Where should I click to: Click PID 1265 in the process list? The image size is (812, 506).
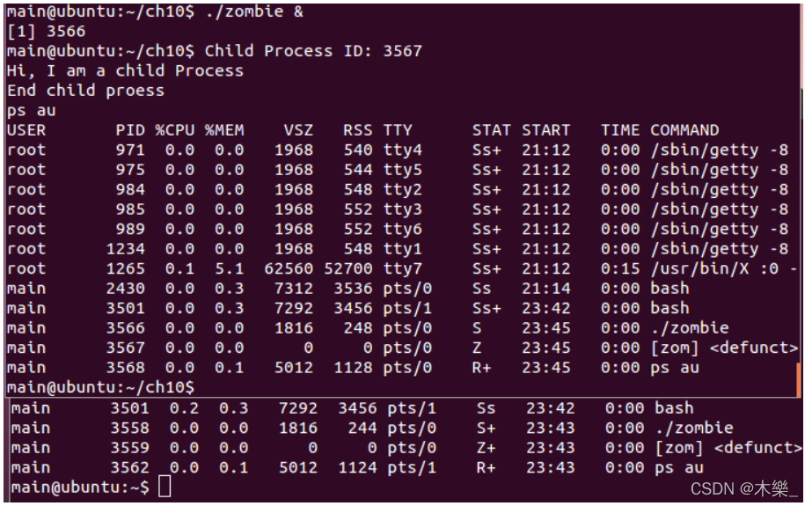[x=125, y=268]
